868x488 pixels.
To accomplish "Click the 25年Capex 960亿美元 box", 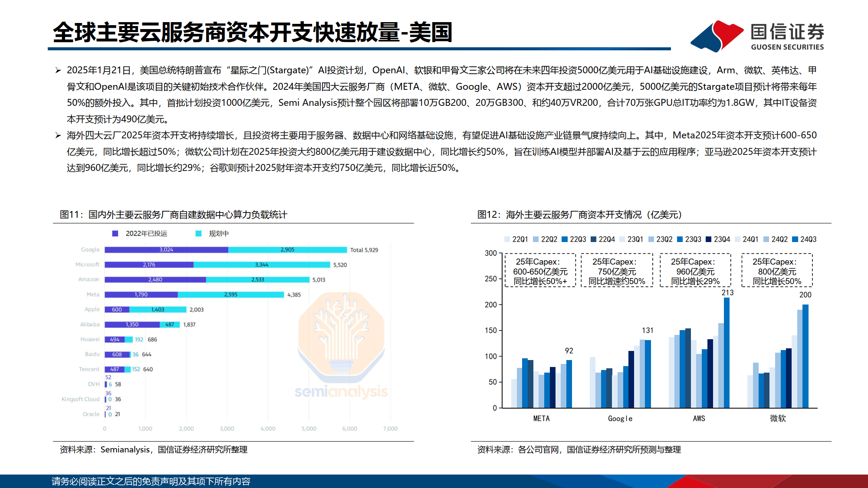I will [695, 271].
